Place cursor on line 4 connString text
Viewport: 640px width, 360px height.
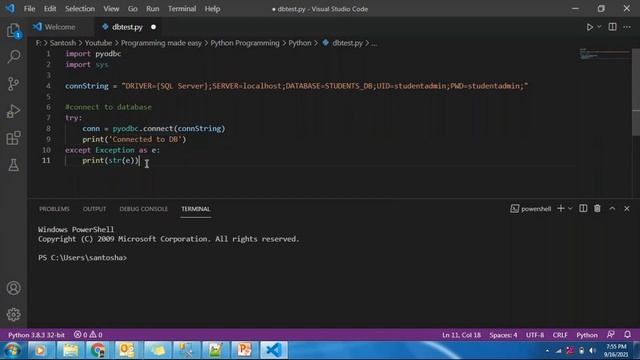[87, 86]
